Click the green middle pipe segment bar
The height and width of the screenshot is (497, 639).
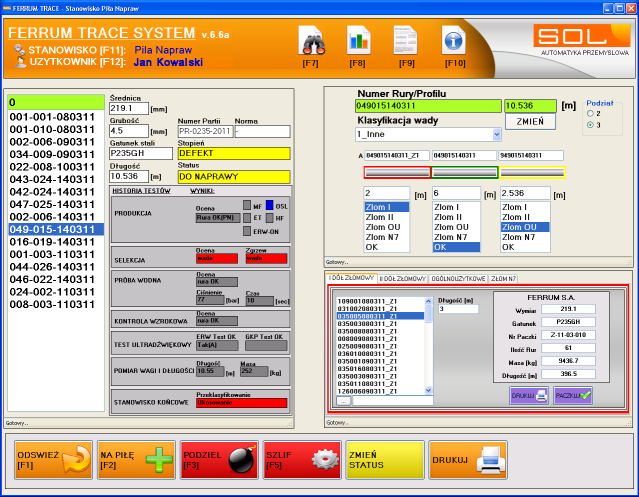point(465,172)
